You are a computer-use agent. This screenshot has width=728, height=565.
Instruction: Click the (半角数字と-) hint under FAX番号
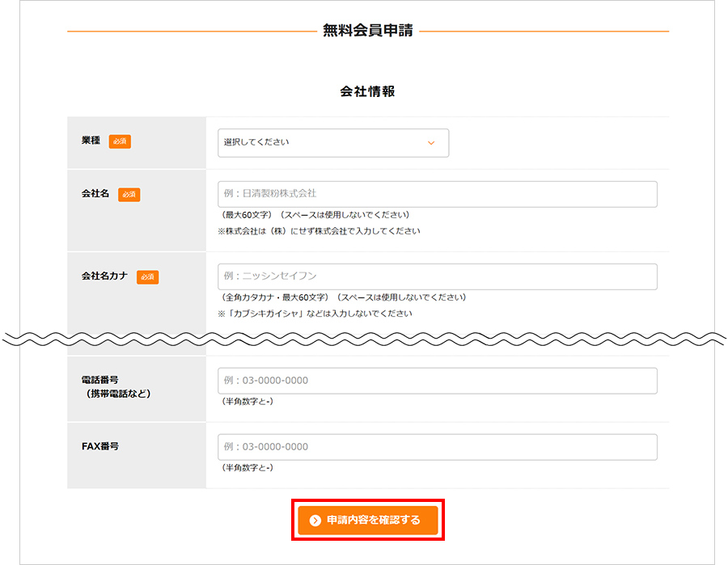click(x=248, y=467)
